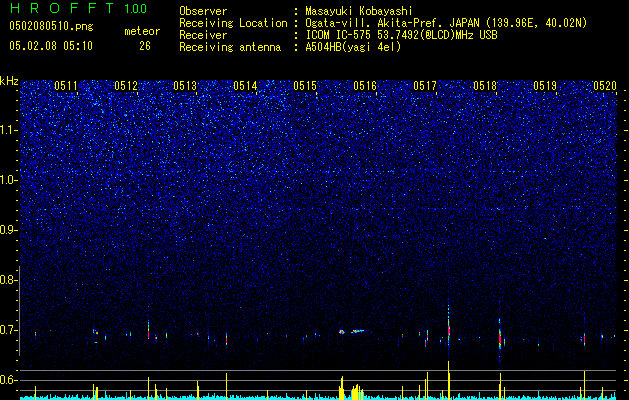The image size is (629, 400).
Task: Click the A504HB(yagi 4el) antenna text
Action: pyautogui.click(x=353, y=47)
